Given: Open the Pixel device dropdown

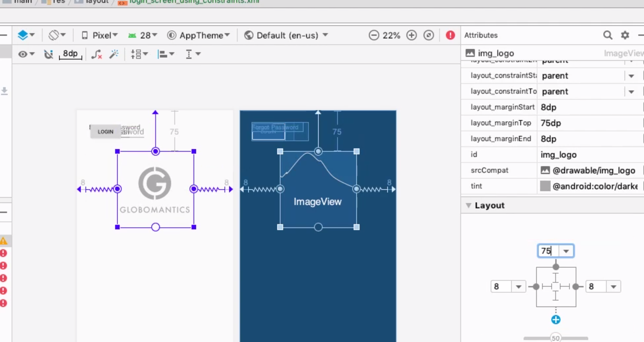Looking at the screenshot, I should click(100, 35).
